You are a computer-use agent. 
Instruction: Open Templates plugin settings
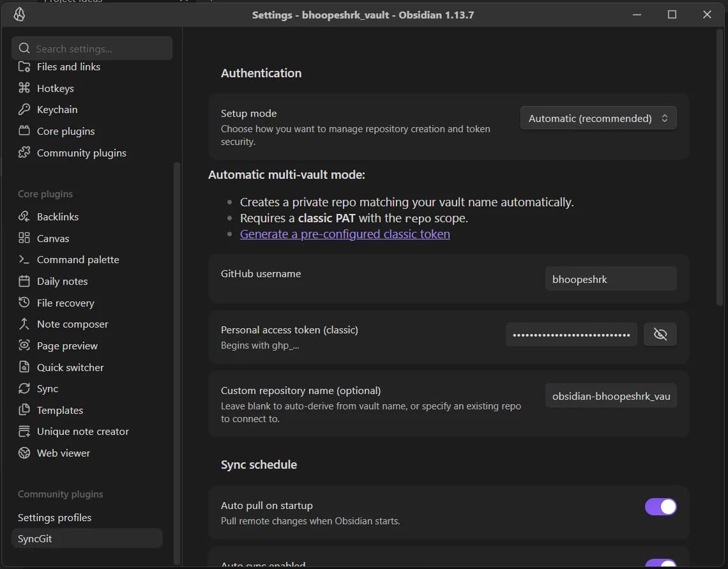(87, 410)
